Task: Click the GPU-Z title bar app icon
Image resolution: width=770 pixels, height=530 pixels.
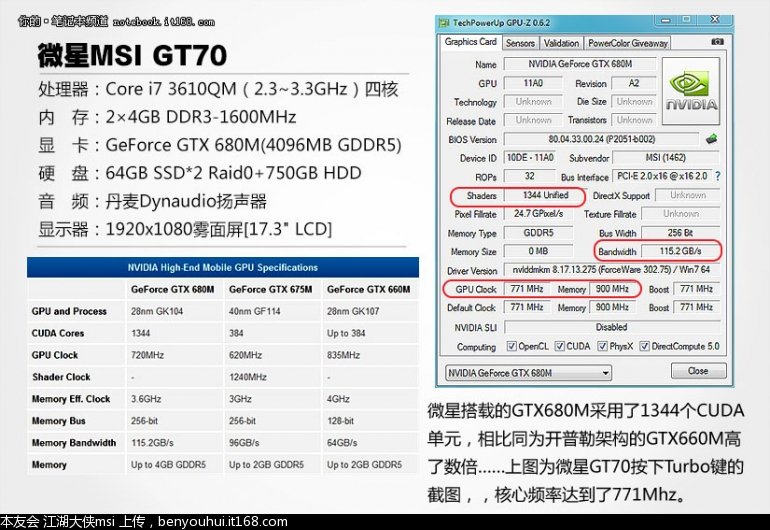Action: pos(444,23)
